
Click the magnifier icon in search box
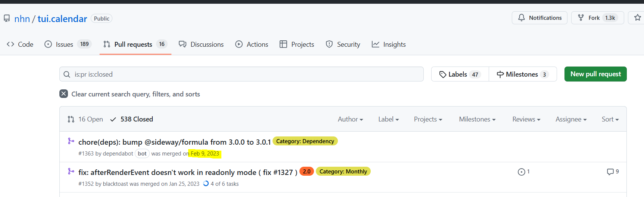(x=67, y=74)
